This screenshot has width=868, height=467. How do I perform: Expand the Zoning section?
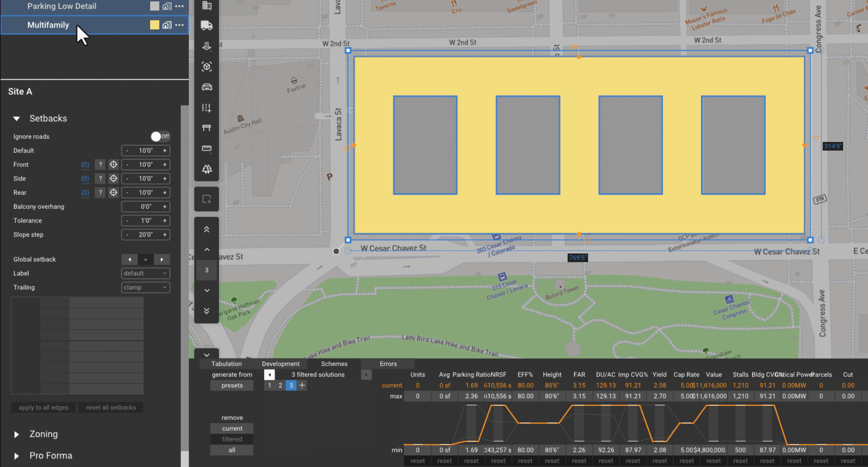(x=17, y=434)
